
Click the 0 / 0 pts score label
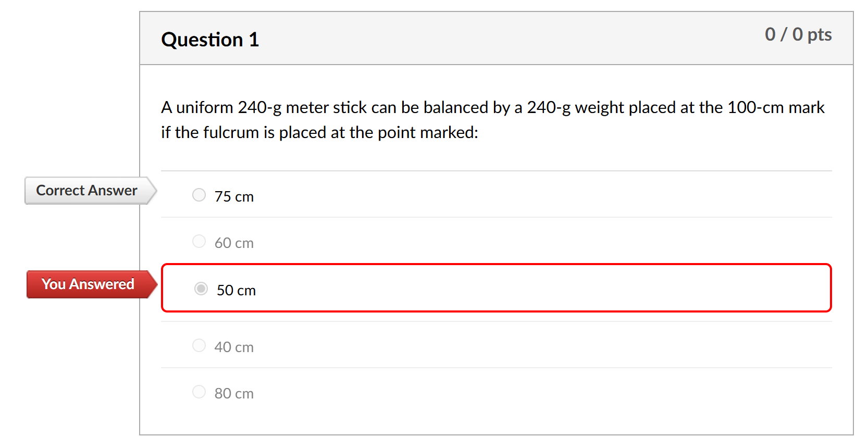(799, 34)
